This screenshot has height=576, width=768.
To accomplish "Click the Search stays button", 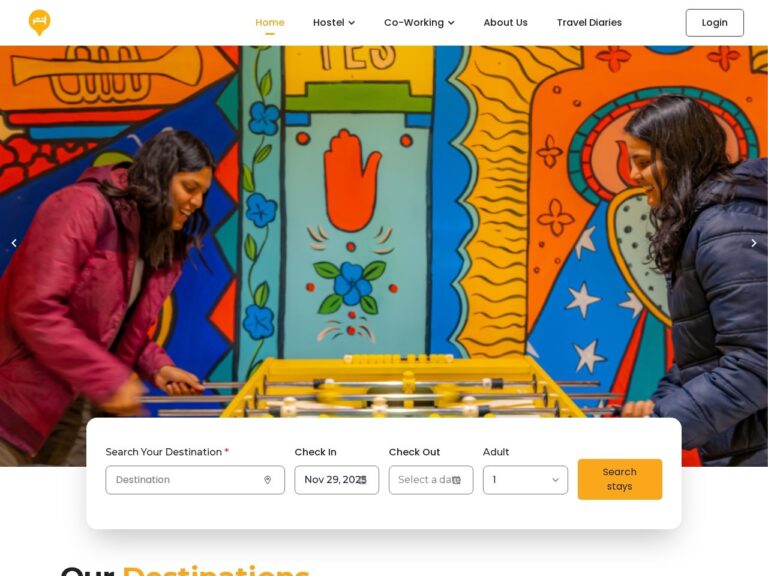I will point(620,479).
